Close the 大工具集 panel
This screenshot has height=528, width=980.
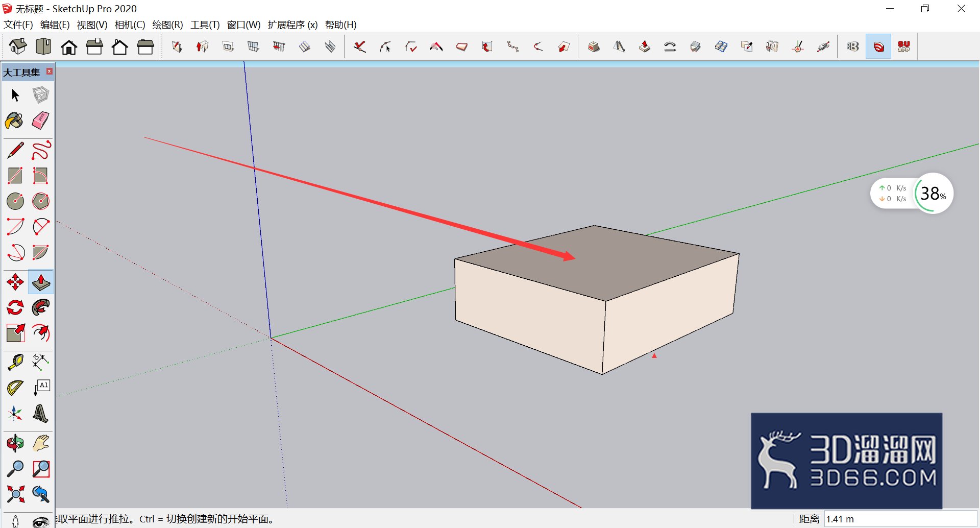point(50,71)
